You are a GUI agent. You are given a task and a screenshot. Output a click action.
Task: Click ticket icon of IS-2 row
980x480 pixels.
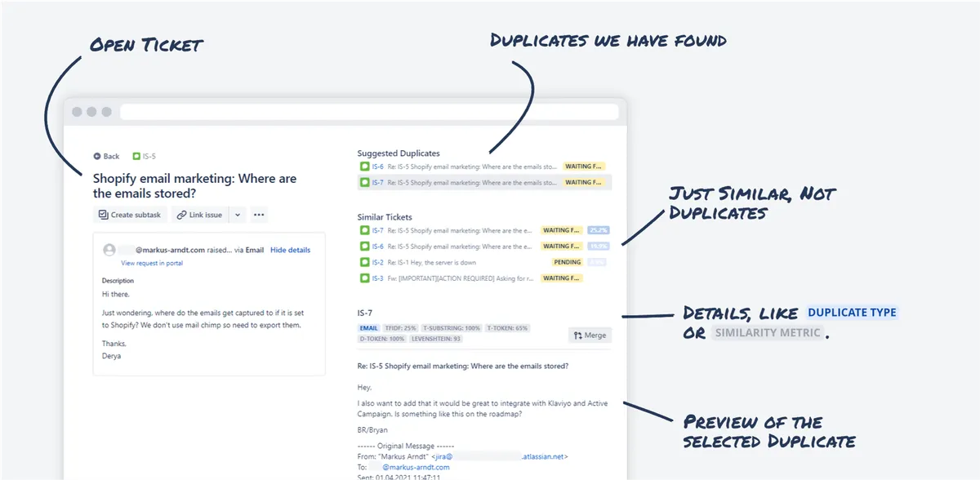pyautogui.click(x=365, y=262)
